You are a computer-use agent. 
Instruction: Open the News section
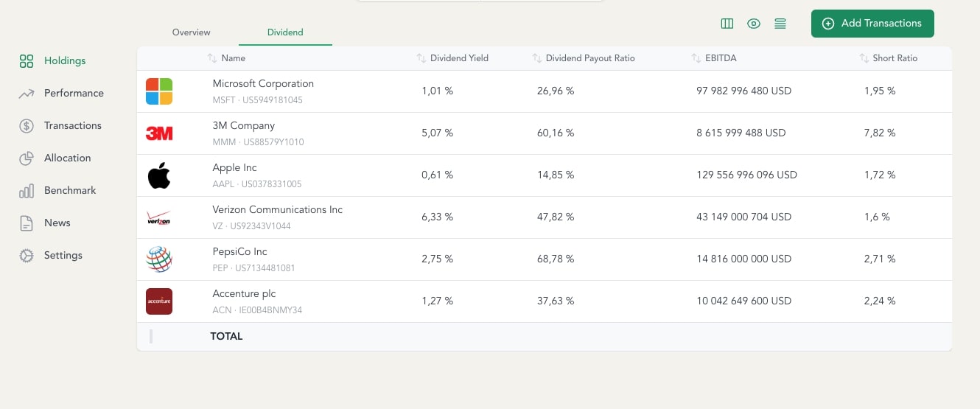tap(57, 223)
